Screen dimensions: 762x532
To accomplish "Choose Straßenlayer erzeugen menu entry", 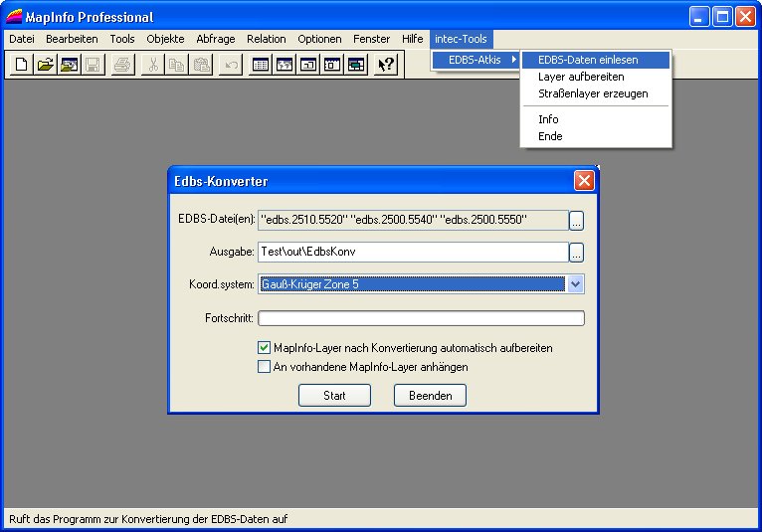I will coord(596,93).
